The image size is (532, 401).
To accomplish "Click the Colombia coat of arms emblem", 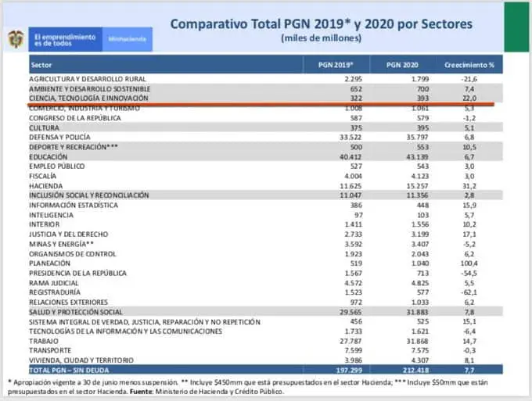I will click(x=16, y=39).
